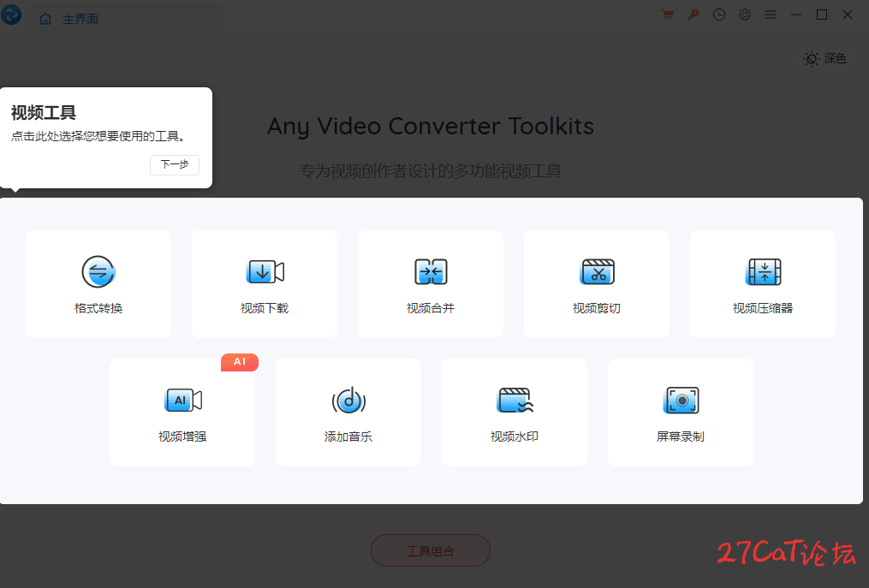Open the 视频压缩器 video compressor tool
Screen dimensions: 869x588
point(763,284)
